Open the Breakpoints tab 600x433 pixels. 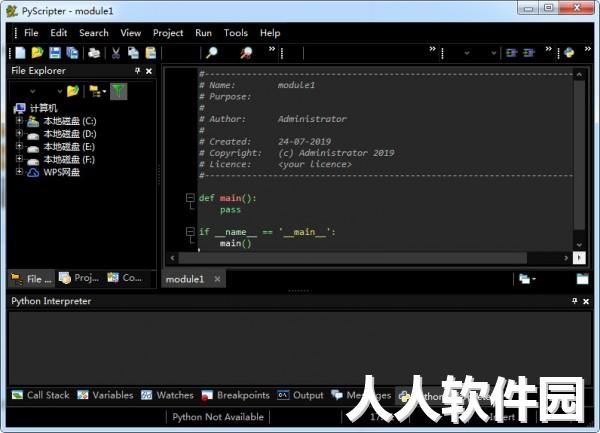click(235, 395)
